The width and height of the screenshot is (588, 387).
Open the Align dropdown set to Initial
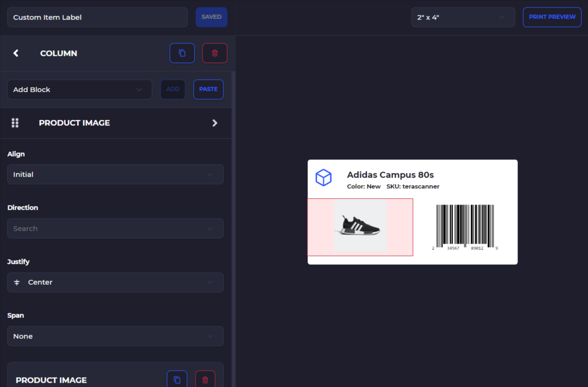click(x=115, y=174)
